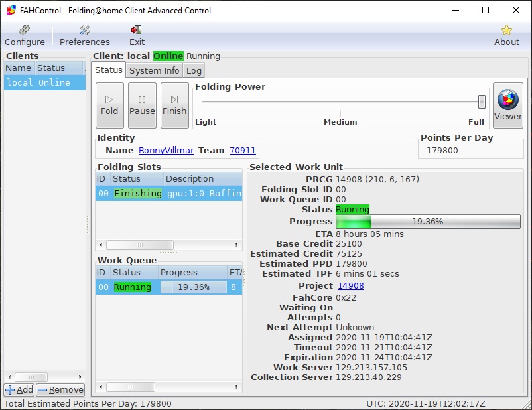This screenshot has height=410, width=532.
Task: Click Clients list scrollbar right arrow
Action: 80,377
